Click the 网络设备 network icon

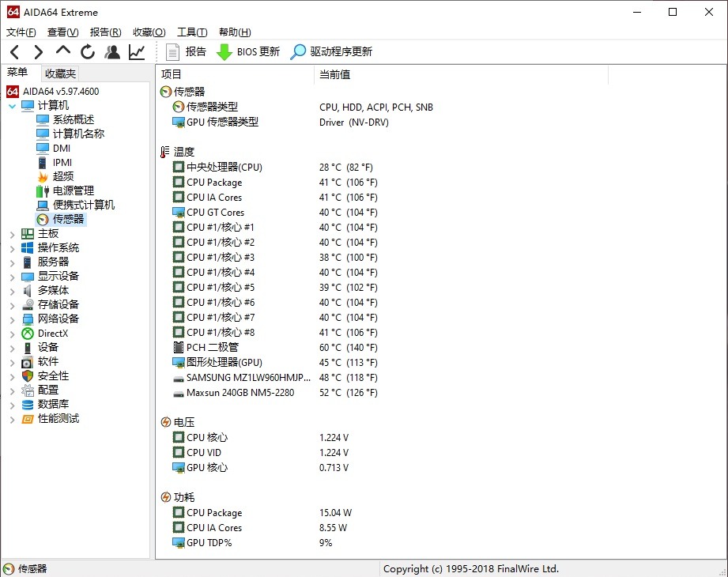point(28,319)
